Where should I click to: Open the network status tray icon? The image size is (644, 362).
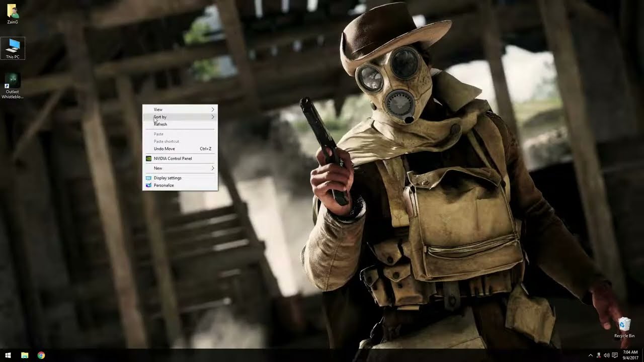click(x=599, y=355)
